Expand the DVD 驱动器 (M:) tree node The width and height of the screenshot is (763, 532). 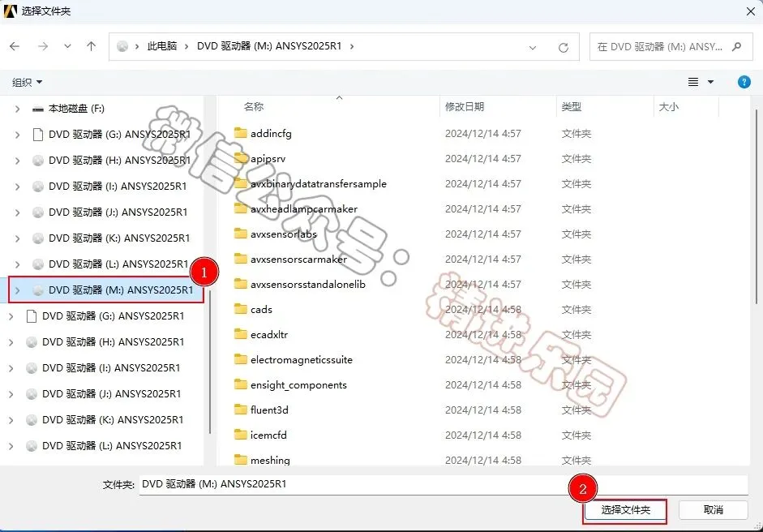tap(18, 290)
